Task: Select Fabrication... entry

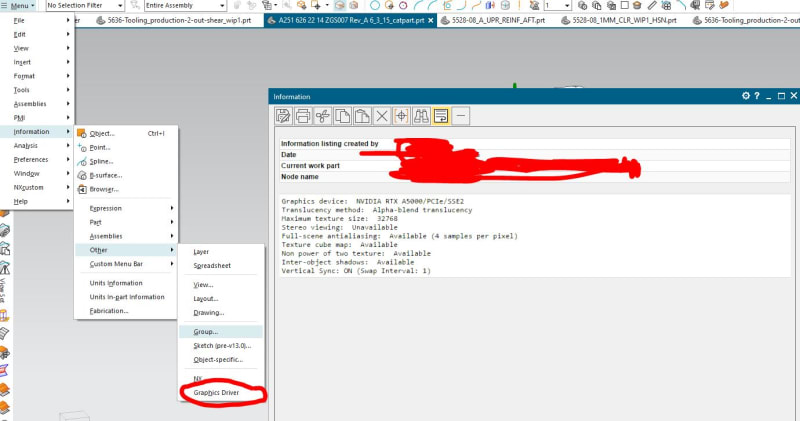Action: 126,311
